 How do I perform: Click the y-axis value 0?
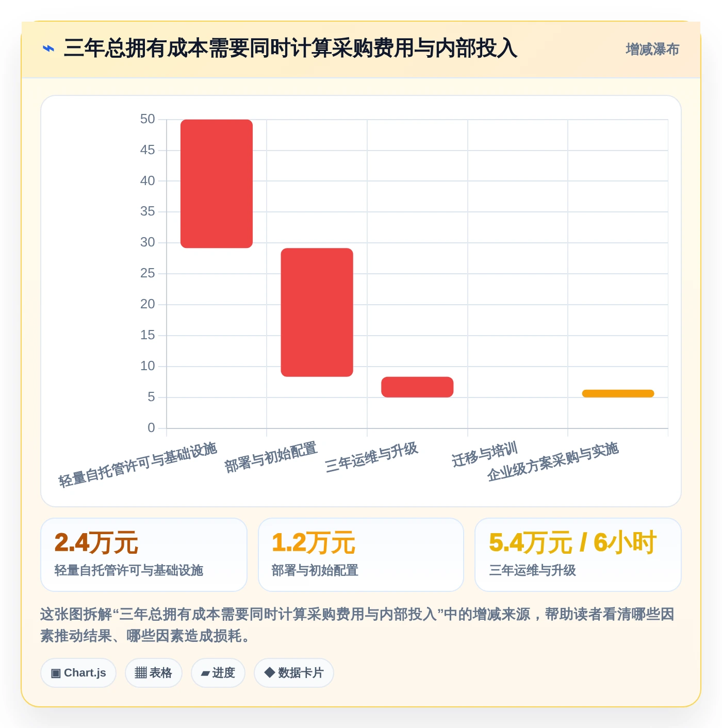click(x=151, y=427)
